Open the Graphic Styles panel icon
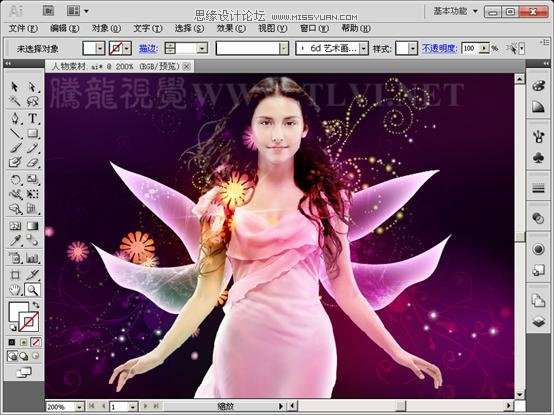 538,271
